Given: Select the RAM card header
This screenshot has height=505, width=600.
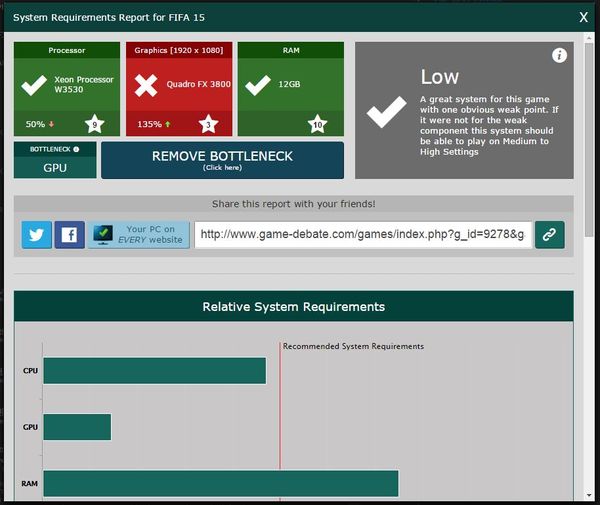Looking at the screenshot, I should [291, 50].
